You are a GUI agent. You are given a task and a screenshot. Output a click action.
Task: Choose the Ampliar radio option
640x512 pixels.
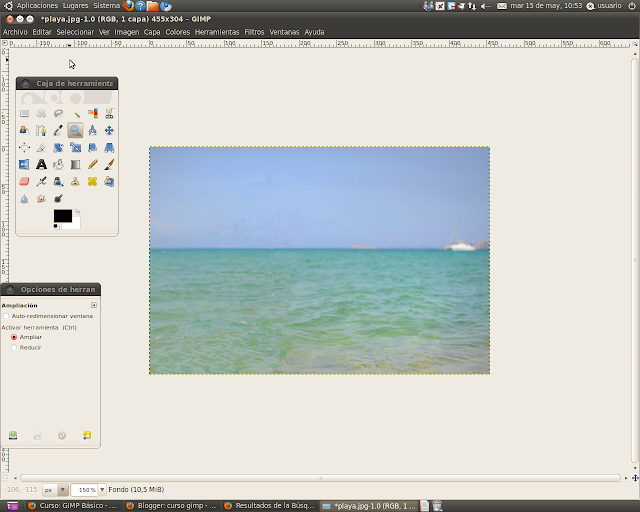click(x=14, y=337)
